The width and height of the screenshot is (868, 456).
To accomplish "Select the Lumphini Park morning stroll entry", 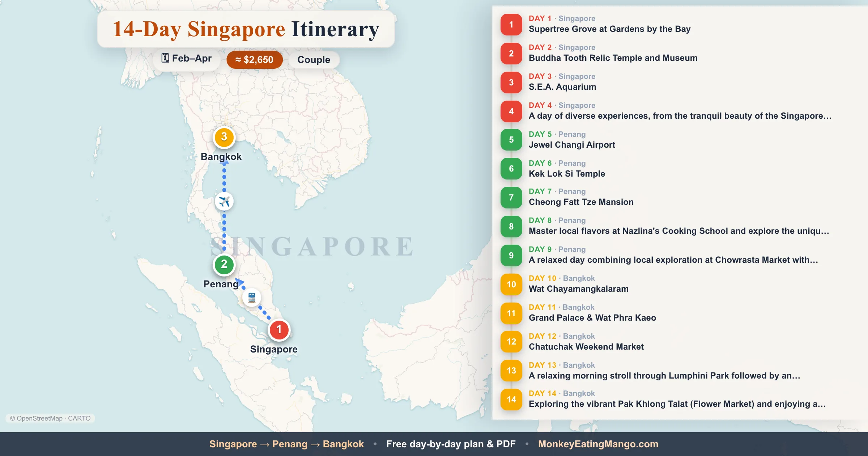I will (664, 376).
